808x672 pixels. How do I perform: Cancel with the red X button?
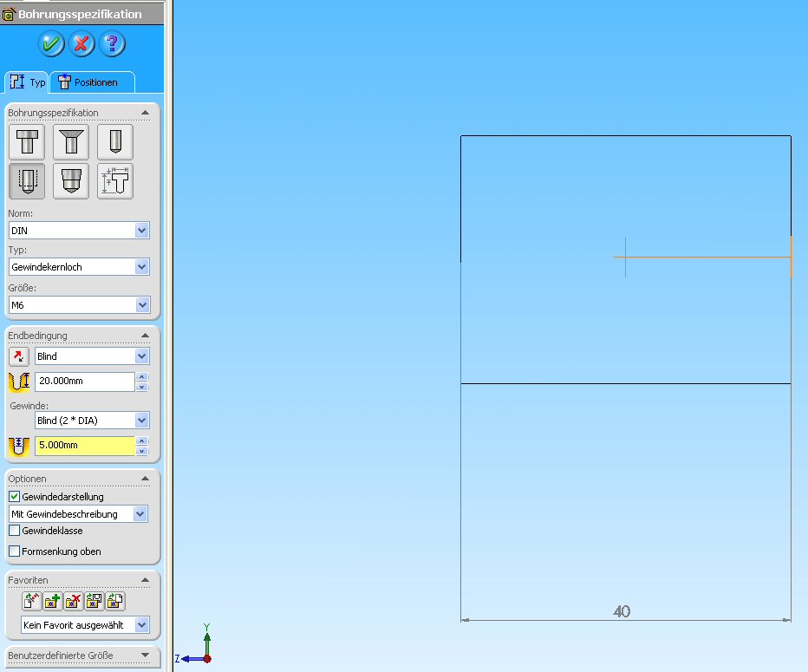click(81, 43)
